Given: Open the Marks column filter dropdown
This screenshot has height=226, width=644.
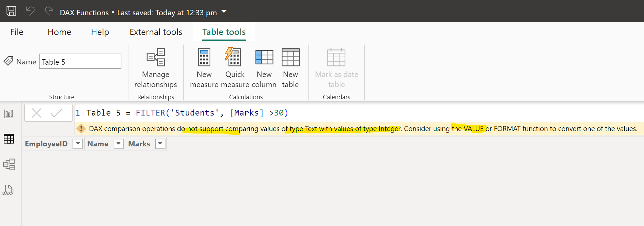Looking at the screenshot, I should 160,144.
